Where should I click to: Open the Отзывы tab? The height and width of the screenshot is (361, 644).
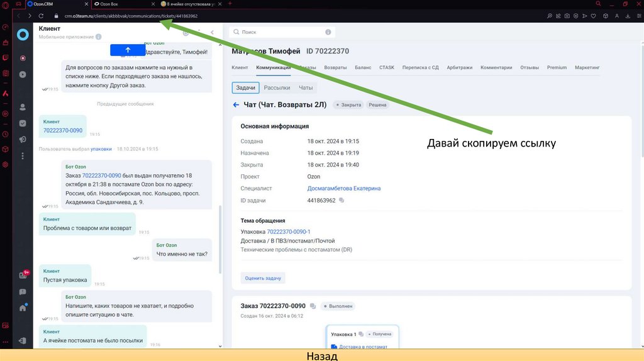pyautogui.click(x=530, y=67)
